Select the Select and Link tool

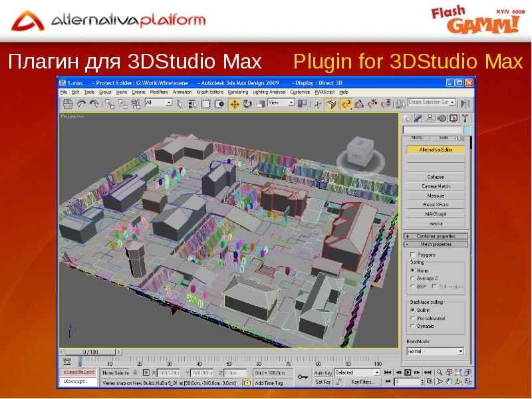click(110, 104)
